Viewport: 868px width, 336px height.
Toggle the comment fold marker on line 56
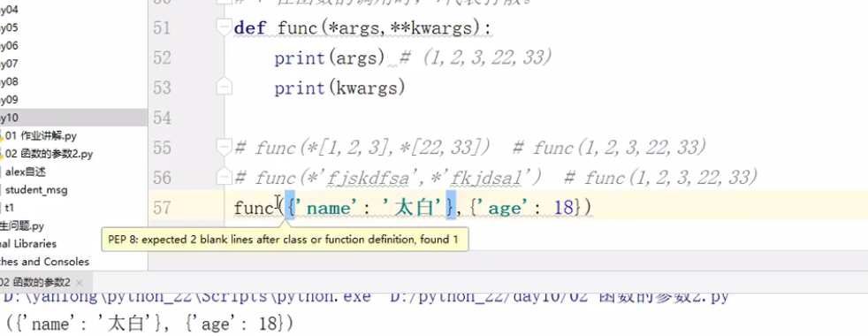click(224, 177)
